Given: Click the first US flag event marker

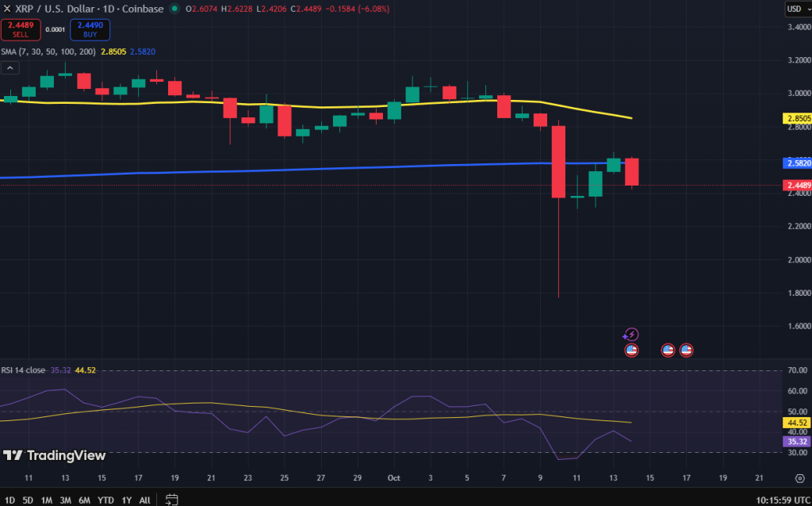Looking at the screenshot, I should point(631,350).
